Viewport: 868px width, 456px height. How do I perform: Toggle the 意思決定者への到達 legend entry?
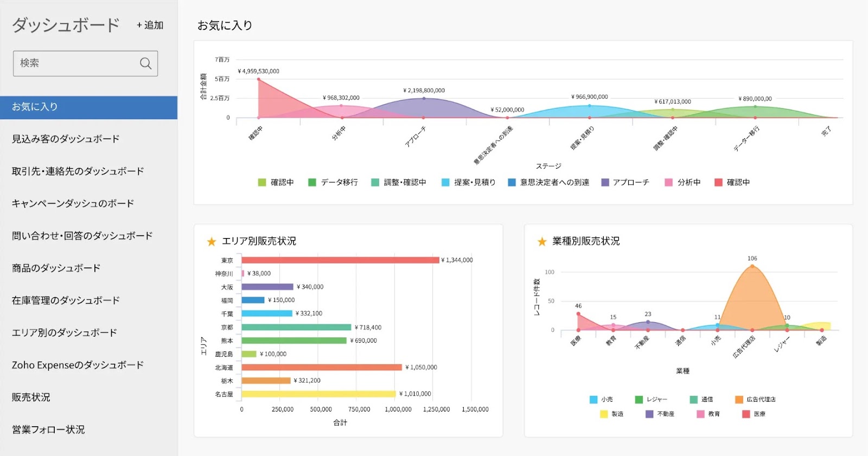coord(548,183)
